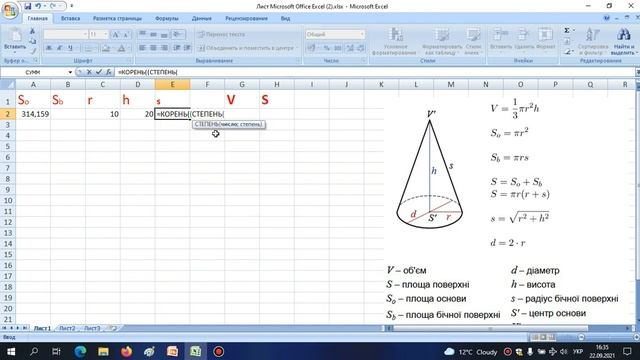Click the increase font size icon

tap(116, 35)
